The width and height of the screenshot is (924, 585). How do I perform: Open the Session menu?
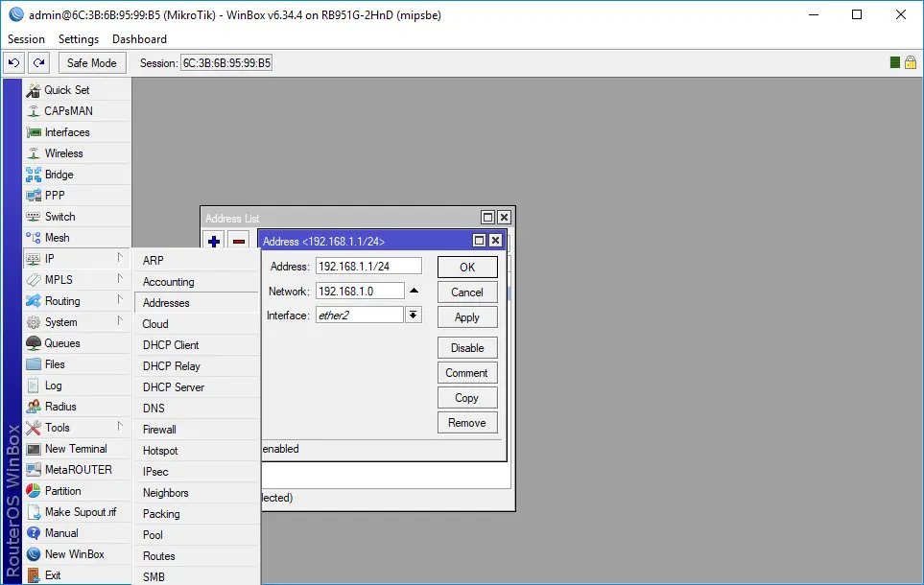[26, 39]
